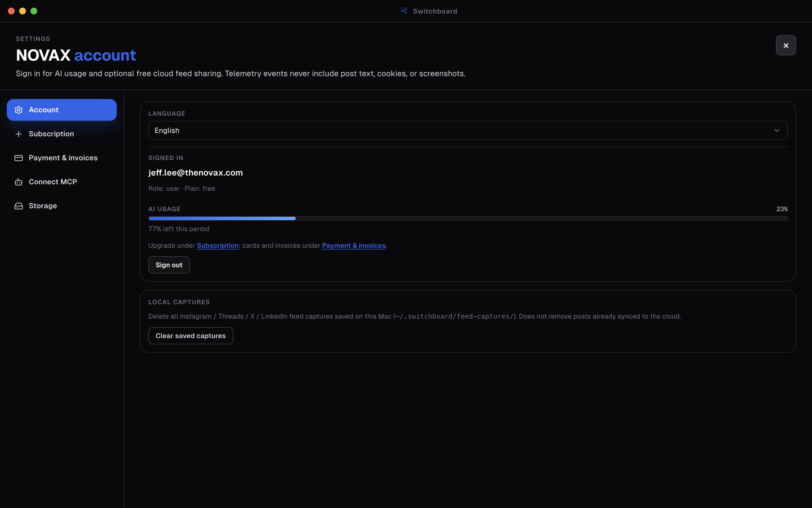
Task: Follow the inline Subscription link
Action: (x=218, y=246)
